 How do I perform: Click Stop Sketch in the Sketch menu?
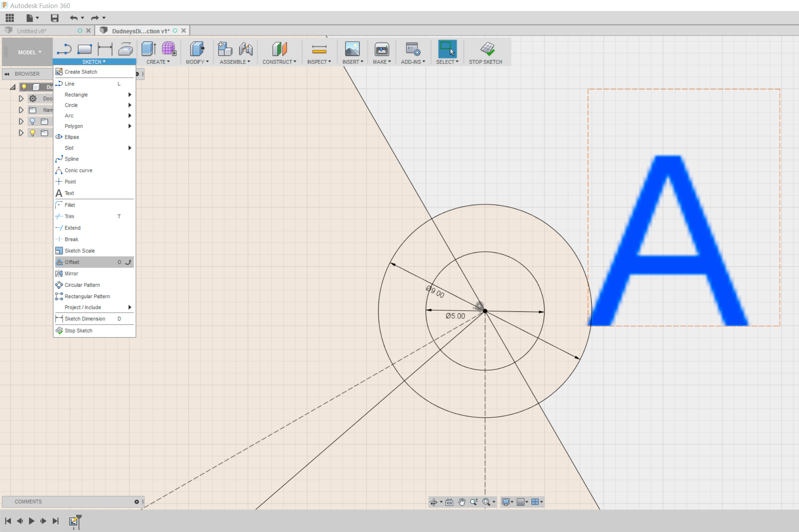coord(94,330)
